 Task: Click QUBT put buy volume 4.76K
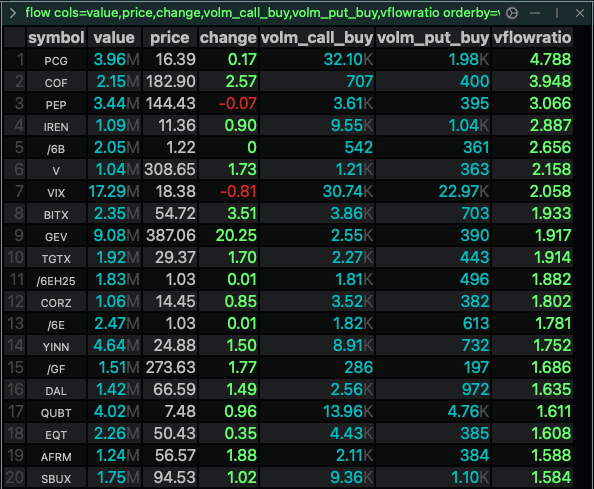tap(433, 411)
